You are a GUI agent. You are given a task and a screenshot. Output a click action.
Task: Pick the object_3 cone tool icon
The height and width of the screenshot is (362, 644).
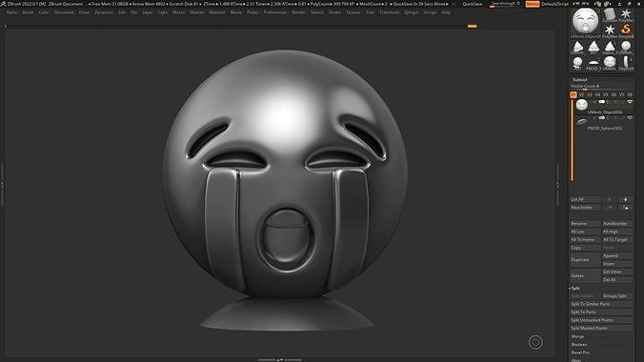click(610, 48)
